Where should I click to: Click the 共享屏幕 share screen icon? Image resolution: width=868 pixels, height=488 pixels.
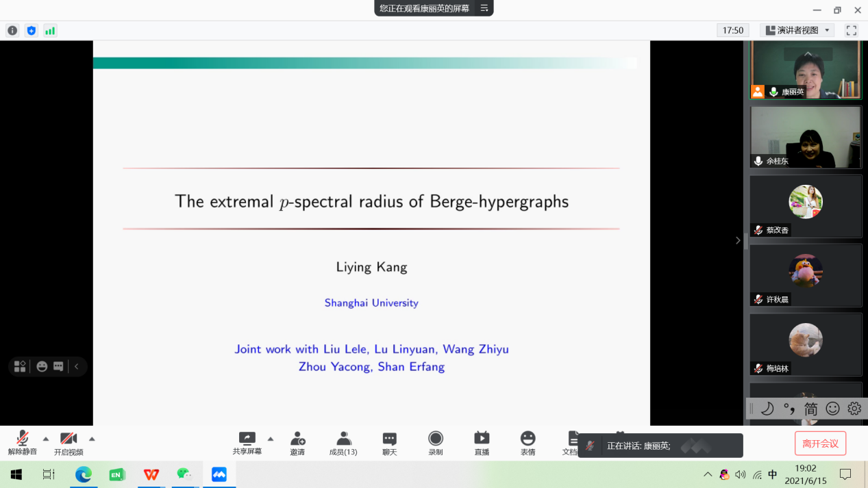247,442
